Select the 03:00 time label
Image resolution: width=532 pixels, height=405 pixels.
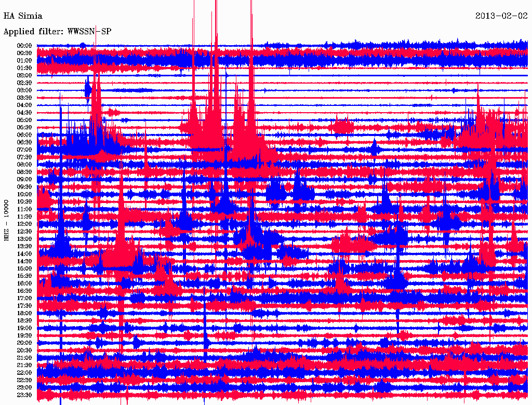tap(24, 90)
